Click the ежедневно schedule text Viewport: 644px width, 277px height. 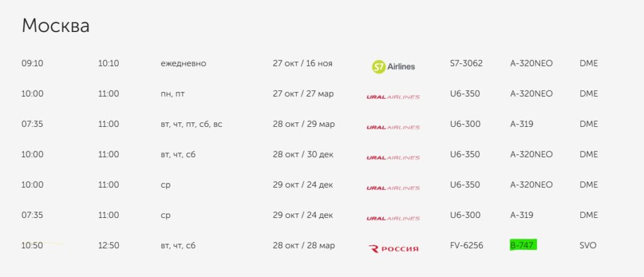pos(183,63)
